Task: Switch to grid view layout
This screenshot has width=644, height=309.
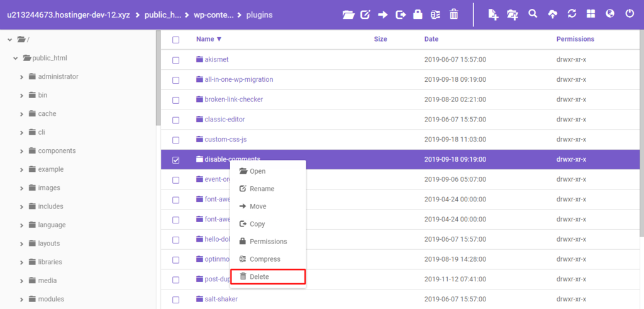Action: 591,14
